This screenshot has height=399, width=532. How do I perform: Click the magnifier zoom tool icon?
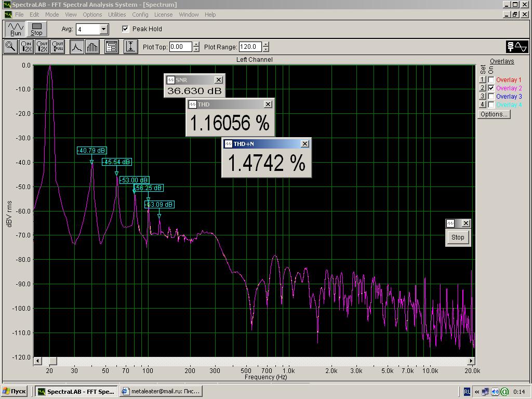[10, 47]
